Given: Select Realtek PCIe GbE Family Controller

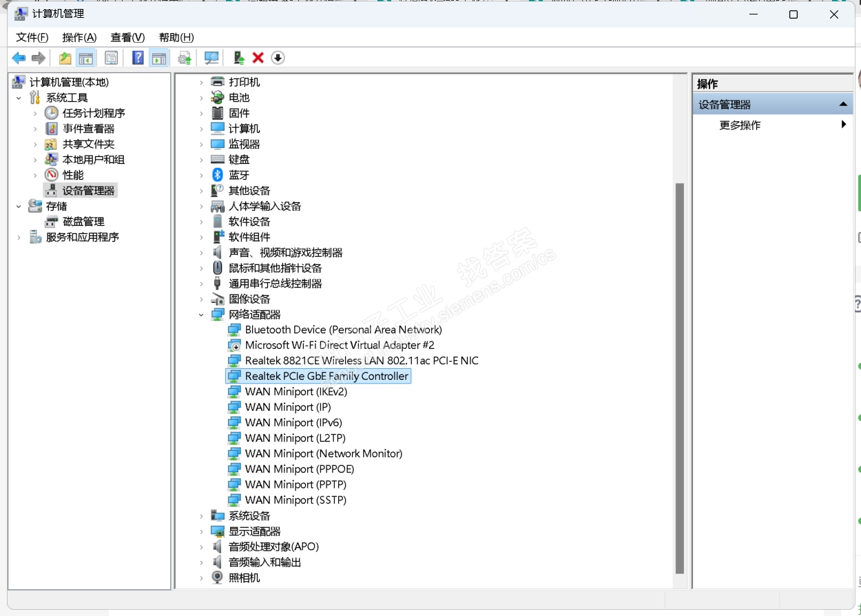Looking at the screenshot, I should click(326, 376).
